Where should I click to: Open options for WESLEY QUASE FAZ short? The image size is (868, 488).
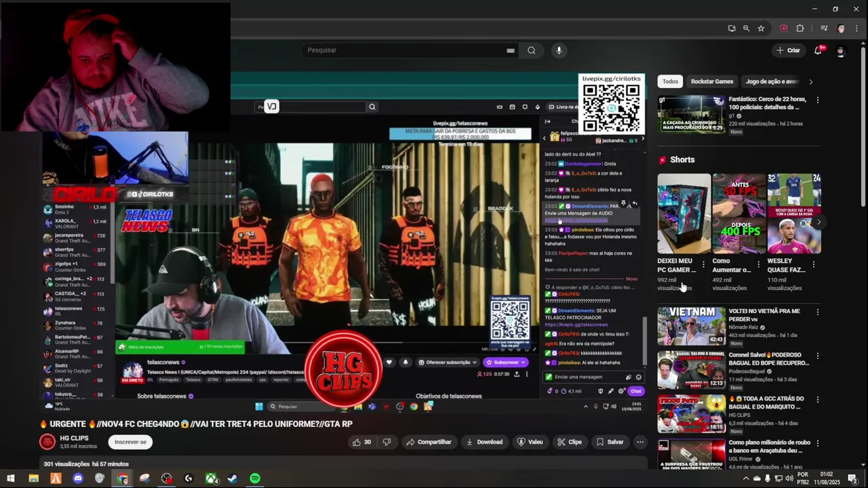(x=813, y=264)
